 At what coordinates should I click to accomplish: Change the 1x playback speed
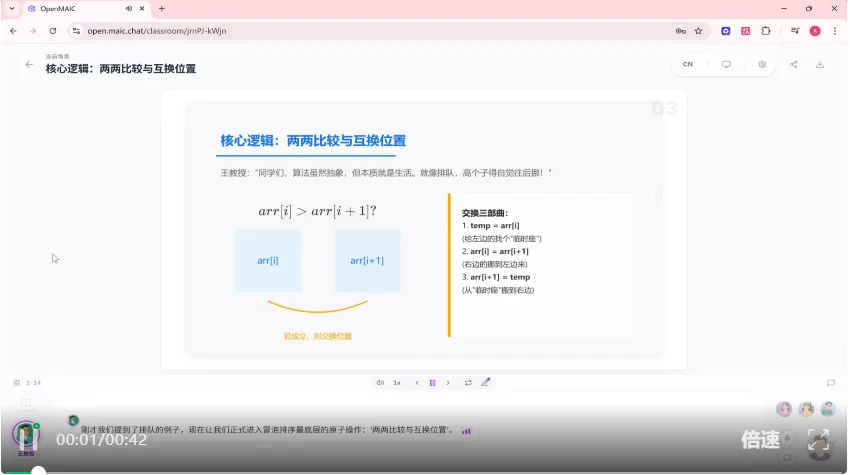point(397,383)
